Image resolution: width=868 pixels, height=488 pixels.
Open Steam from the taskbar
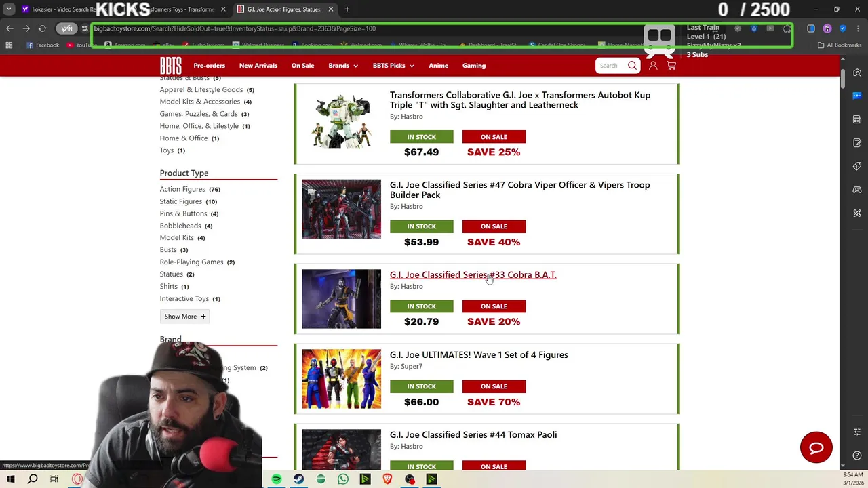click(298, 479)
